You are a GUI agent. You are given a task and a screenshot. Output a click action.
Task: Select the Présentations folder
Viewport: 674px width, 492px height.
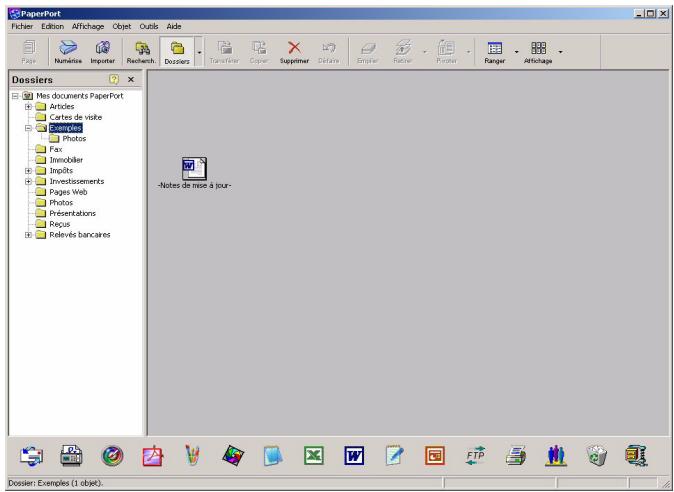(x=72, y=214)
